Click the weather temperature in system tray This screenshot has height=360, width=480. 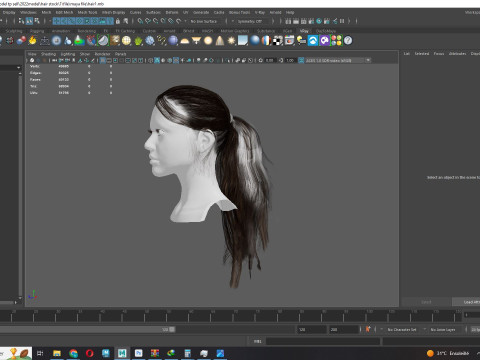[442, 353]
